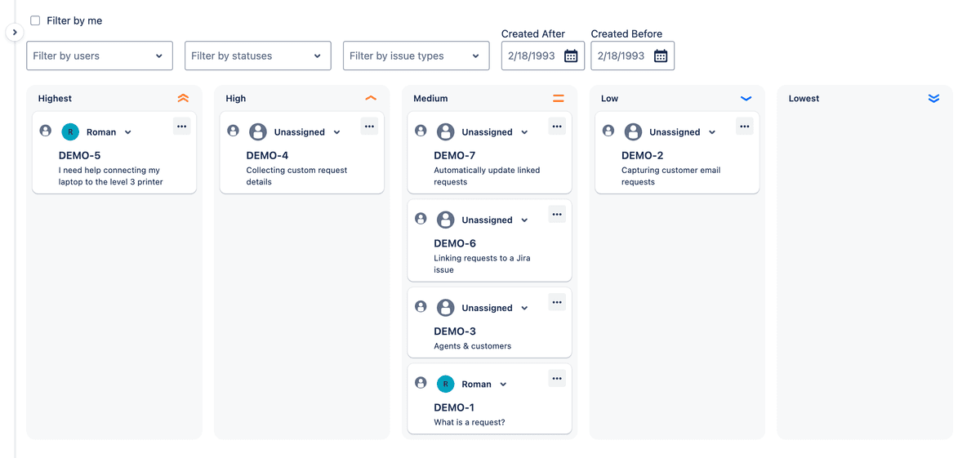Viewport: 980px width, 458px height.
Task: Open the more options menu on DEMO-7
Action: 557,126
